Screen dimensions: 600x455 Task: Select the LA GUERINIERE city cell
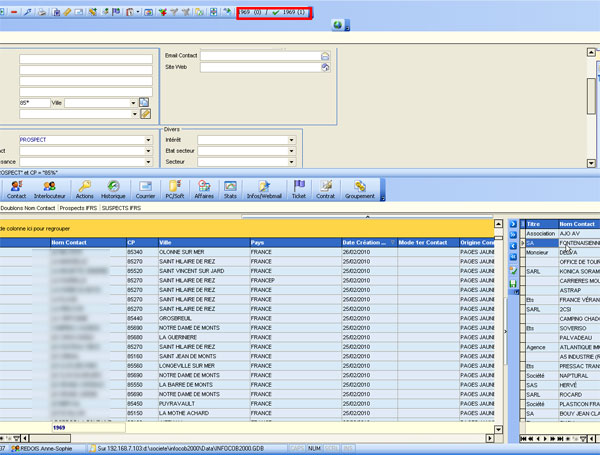tap(204, 338)
